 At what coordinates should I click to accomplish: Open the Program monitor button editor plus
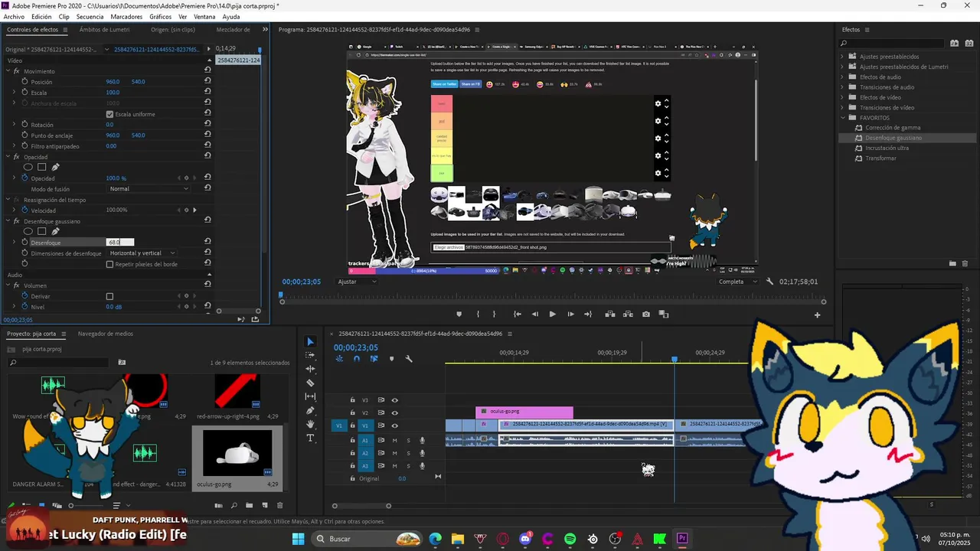coord(817,315)
